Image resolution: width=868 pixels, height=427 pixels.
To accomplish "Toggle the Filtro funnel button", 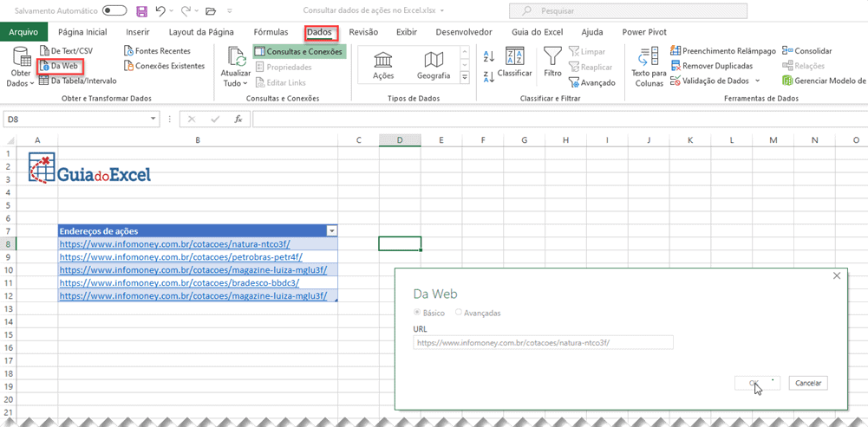I will click(552, 62).
